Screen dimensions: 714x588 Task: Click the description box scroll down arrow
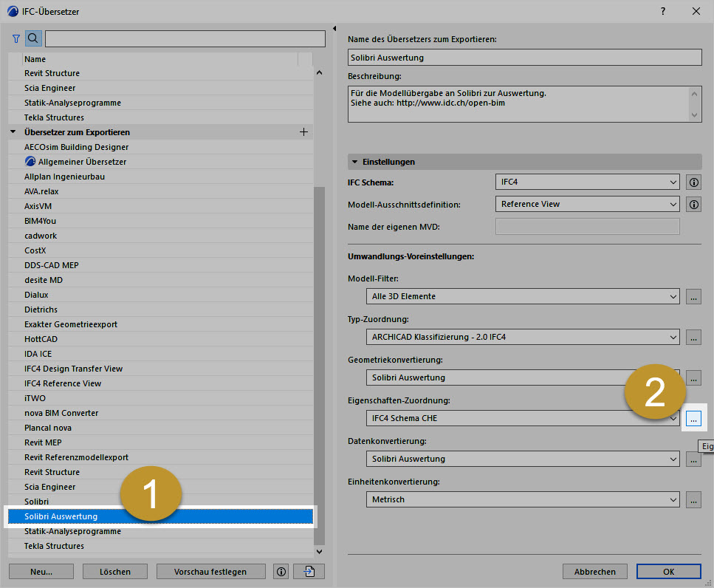(x=694, y=114)
